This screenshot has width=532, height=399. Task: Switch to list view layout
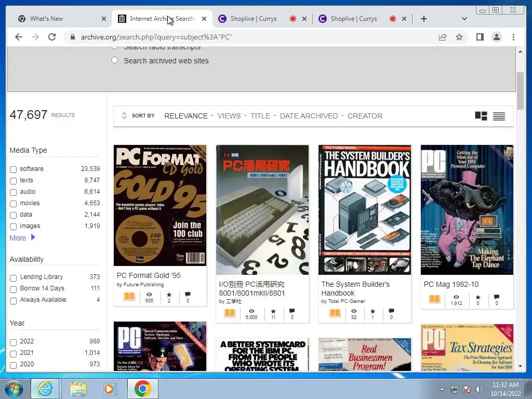[499, 116]
